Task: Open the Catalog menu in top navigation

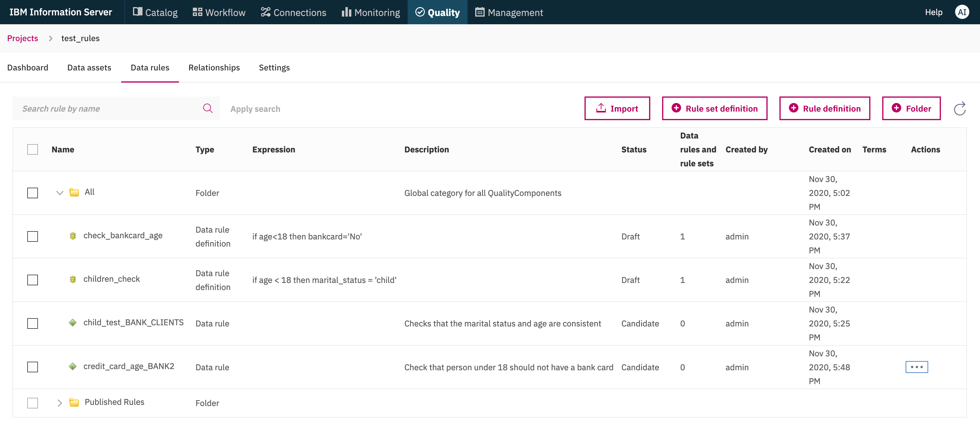Action: [x=155, y=12]
